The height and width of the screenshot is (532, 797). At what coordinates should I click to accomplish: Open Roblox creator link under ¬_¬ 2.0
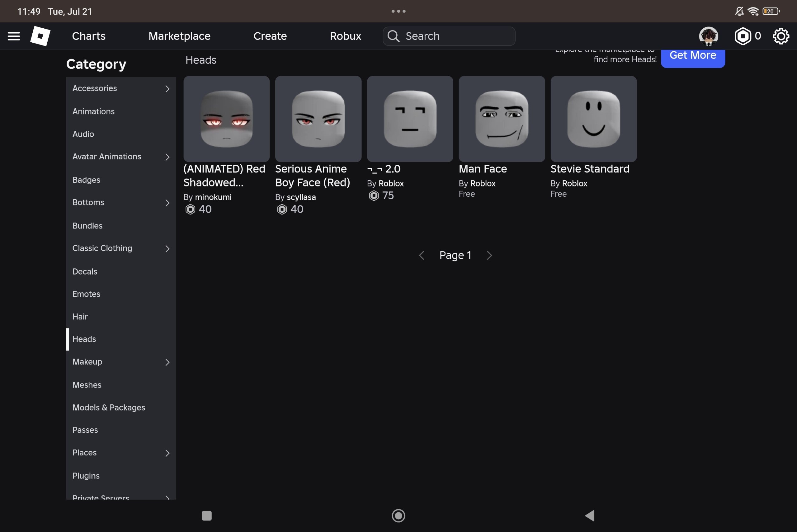pos(391,184)
